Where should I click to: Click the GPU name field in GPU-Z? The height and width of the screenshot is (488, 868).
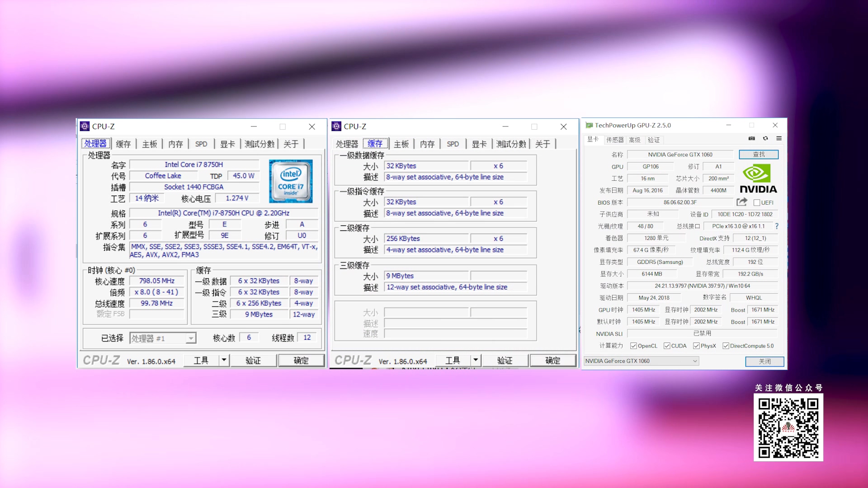click(x=680, y=155)
